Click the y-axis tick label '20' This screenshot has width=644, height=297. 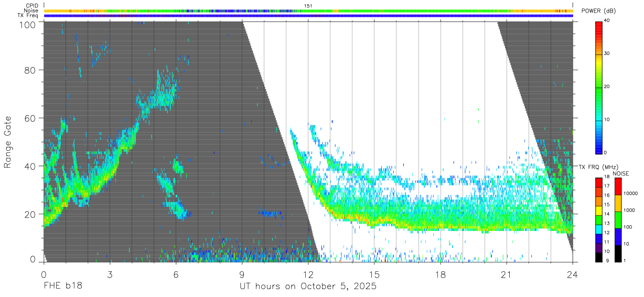tap(30, 214)
